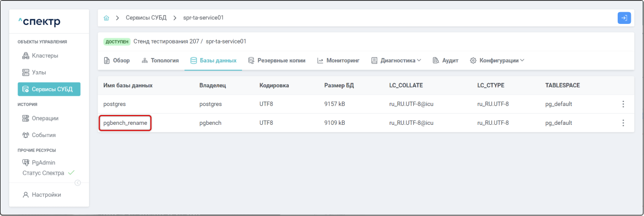Click the Статус Спектра green checkmark

71,173
